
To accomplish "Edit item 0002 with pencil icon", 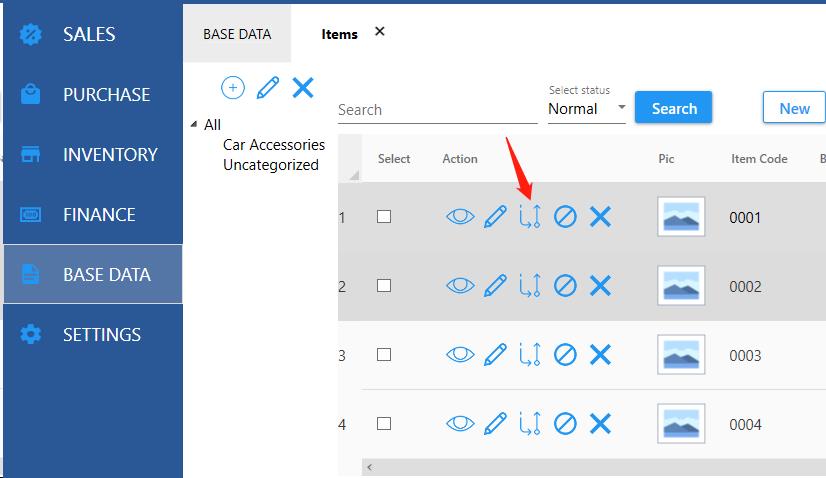I will pyautogui.click(x=495, y=286).
